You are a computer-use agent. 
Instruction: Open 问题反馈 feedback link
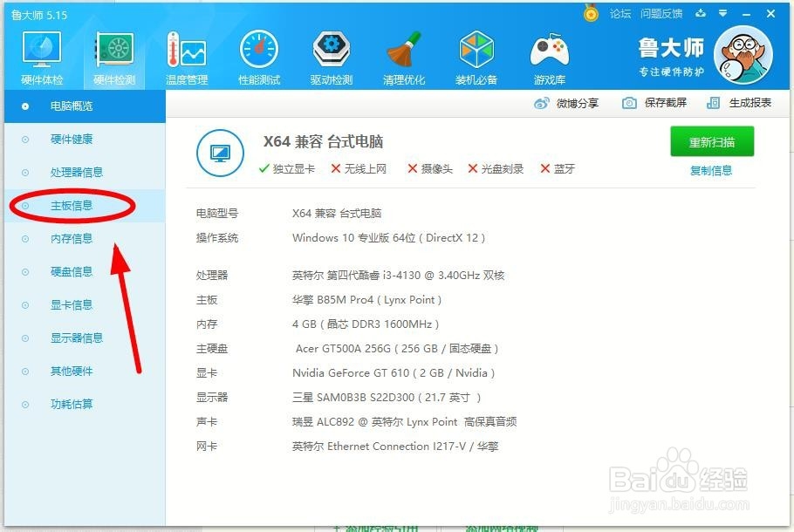[661, 14]
